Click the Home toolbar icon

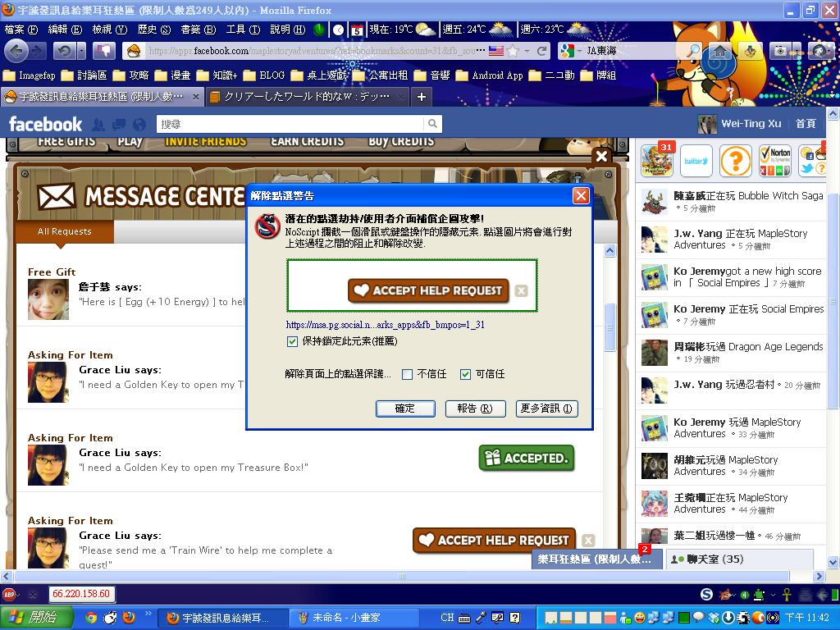(720, 51)
